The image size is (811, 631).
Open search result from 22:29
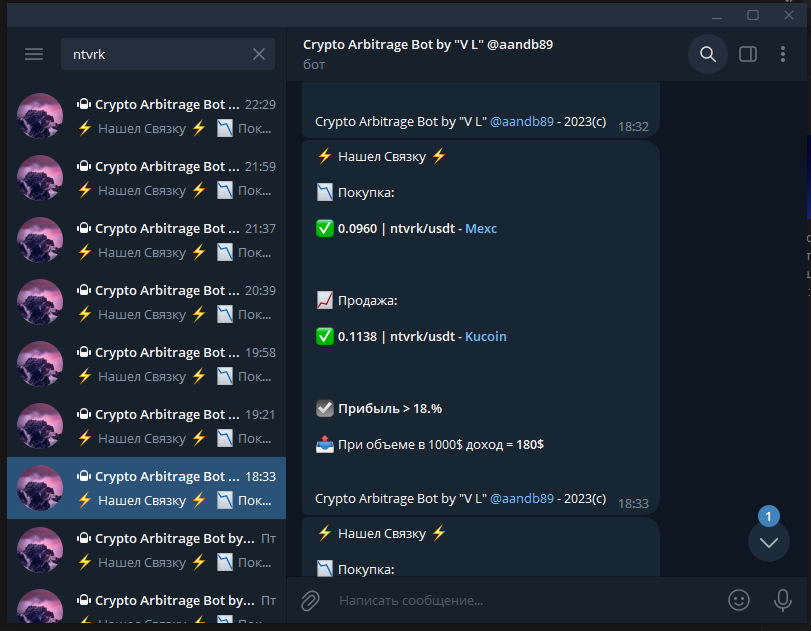tap(146, 116)
